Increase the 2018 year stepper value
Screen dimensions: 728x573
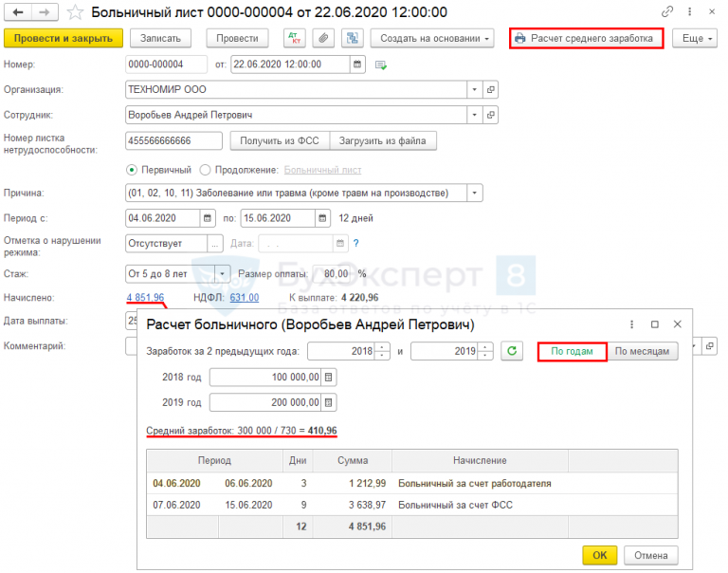pos(383,347)
